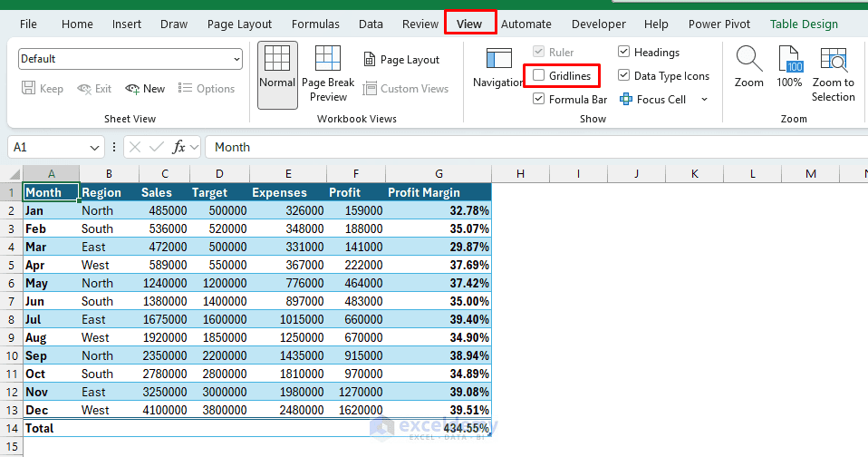Select column G header
This screenshot has width=868, height=457.
coord(439,173)
